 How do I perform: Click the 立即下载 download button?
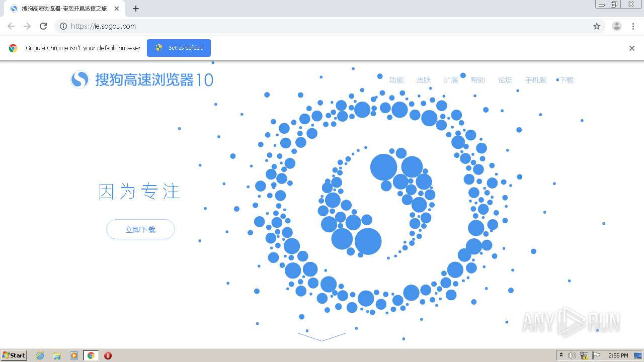(x=140, y=229)
